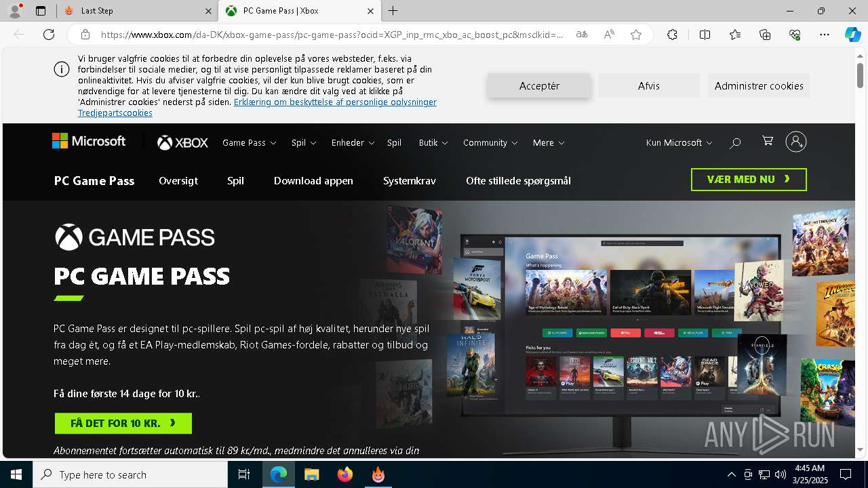
Task: Click FÅ DET FOR 10 KR. button
Action: coord(123,423)
